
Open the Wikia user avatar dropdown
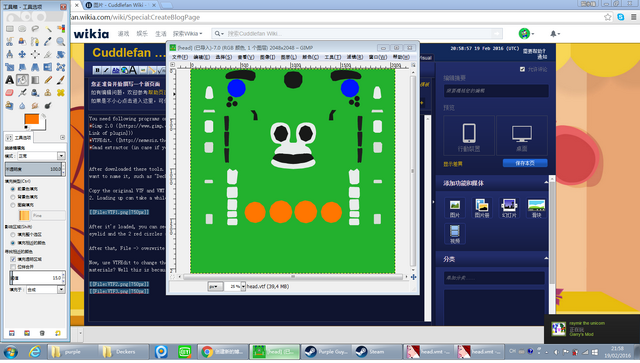[527, 33]
